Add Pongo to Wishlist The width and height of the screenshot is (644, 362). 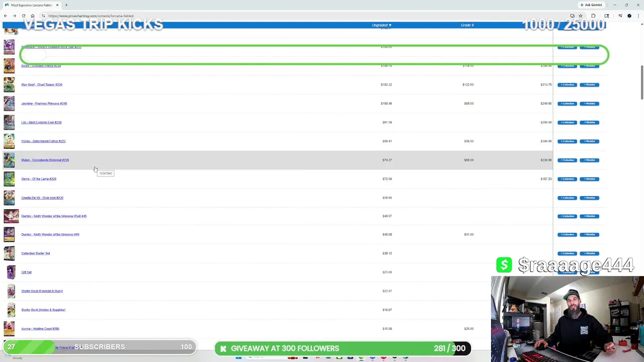(x=589, y=141)
